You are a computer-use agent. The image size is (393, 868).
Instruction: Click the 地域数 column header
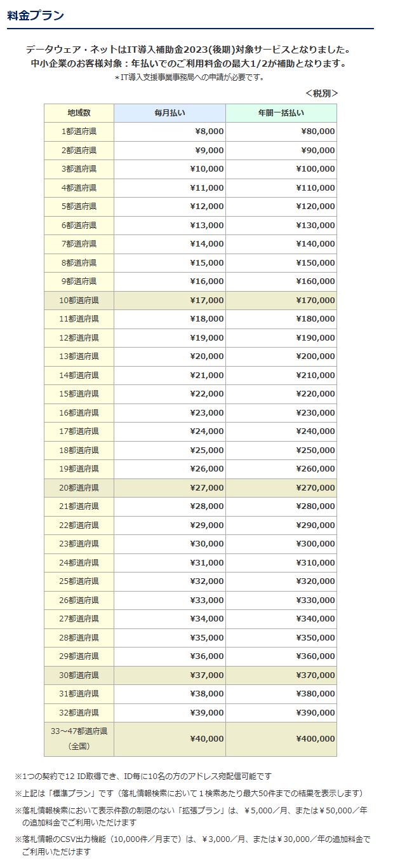pyautogui.click(x=79, y=113)
